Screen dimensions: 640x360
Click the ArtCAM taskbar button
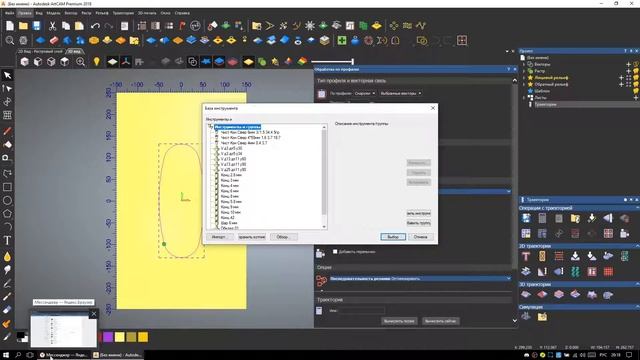pyautogui.click(x=117, y=355)
